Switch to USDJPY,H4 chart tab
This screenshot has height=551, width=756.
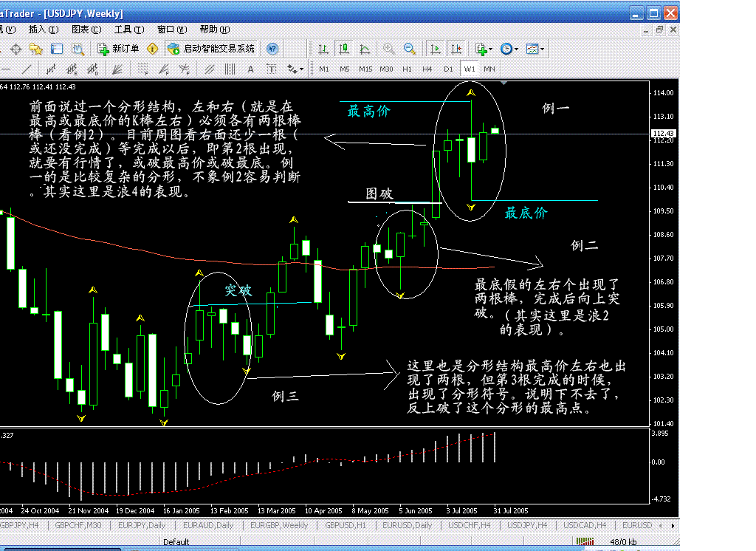tap(527, 525)
